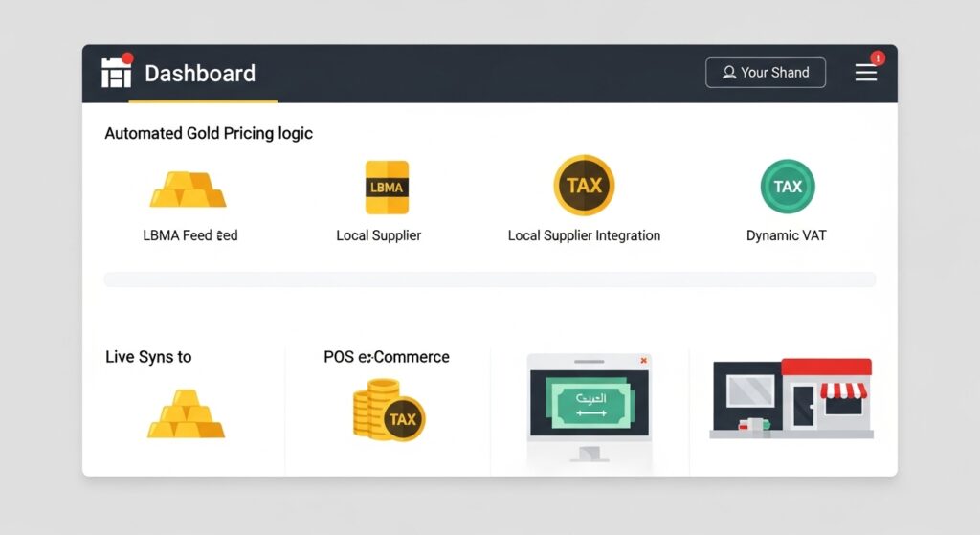The image size is (980, 535).
Task: Click the Local Supplier label
Action: [379, 235]
